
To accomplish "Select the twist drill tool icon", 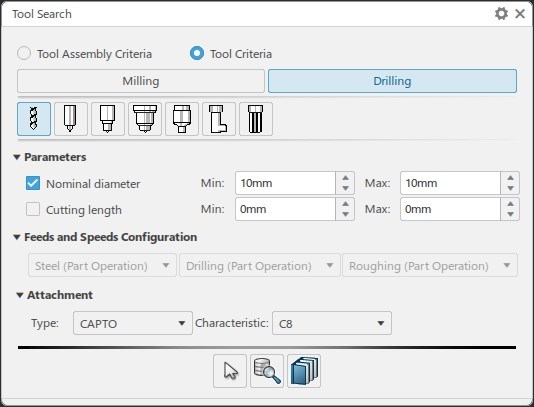I will [34, 119].
